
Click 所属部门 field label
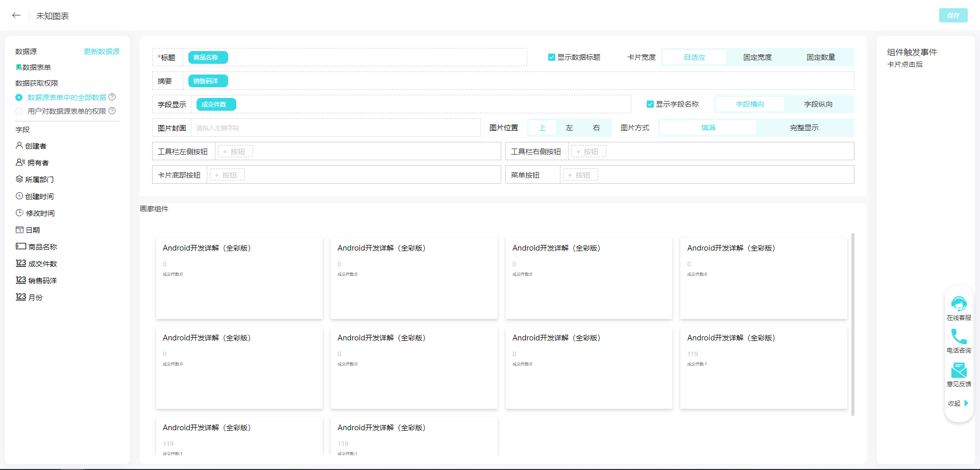click(39, 180)
